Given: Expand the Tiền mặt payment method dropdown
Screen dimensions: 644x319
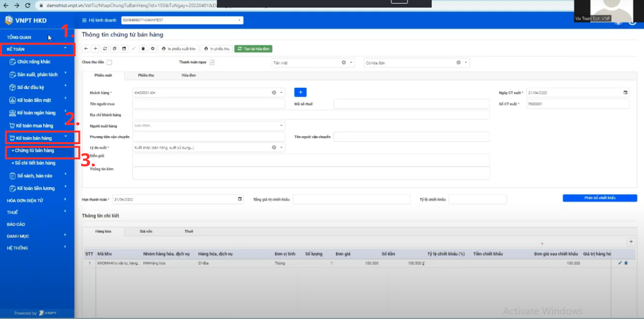Looking at the screenshot, I should coord(351,63).
